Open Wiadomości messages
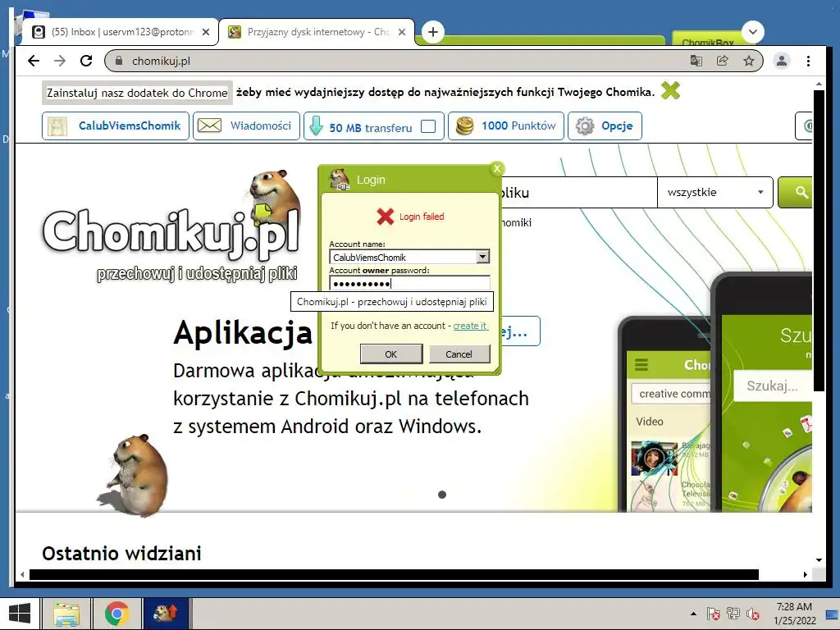Image resolution: width=840 pixels, height=630 pixels. pos(260,126)
